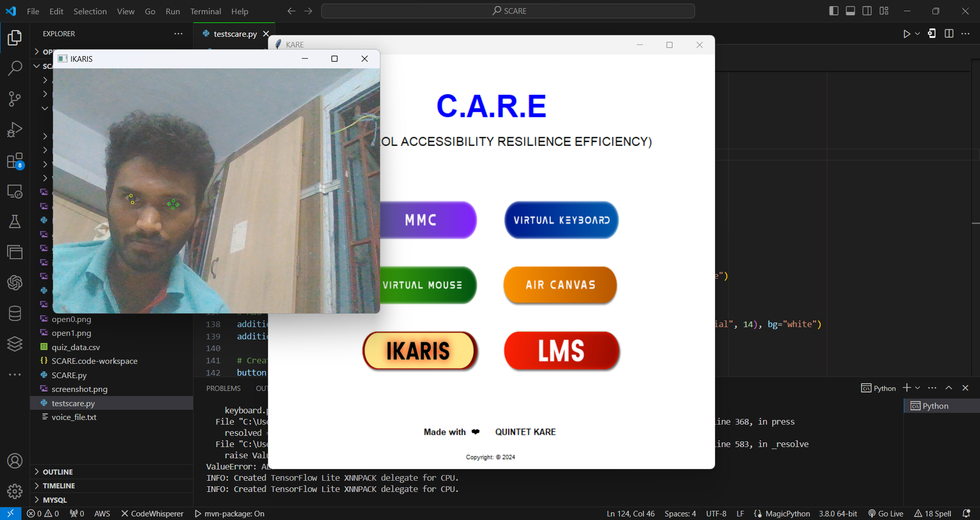Launch the VIRTUAL KEYBOARD module
The width and height of the screenshot is (980, 520).
pyautogui.click(x=561, y=220)
